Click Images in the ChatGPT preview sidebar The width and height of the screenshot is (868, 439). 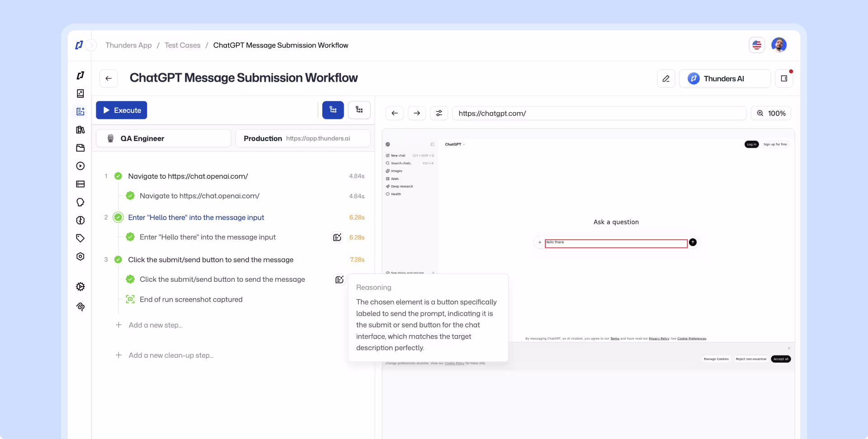click(x=394, y=171)
